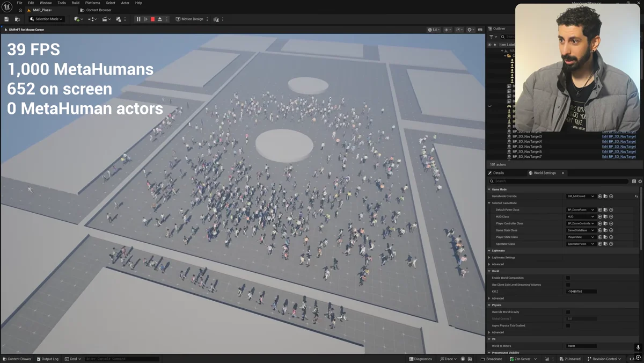The width and height of the screenshot is (644, 363).
Task: Enable Async Physics Tick checkbox
Action: (568, 325)
